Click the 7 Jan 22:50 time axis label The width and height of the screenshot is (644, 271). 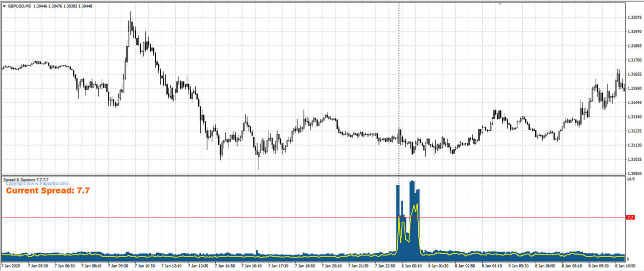pyautogui.click(x=384, y=266)
